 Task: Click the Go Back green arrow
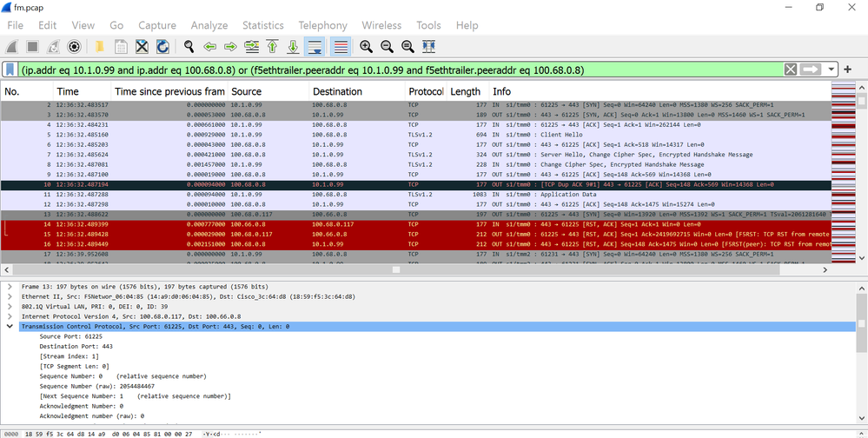[209, 47]
